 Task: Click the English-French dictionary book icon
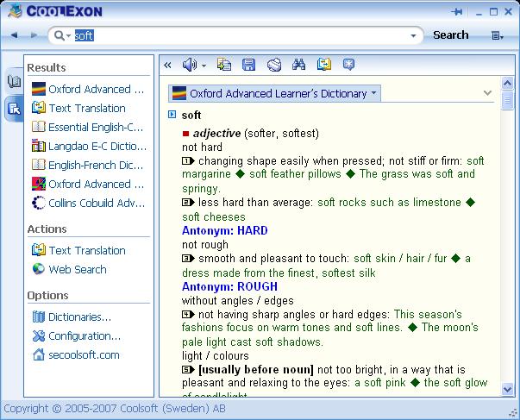pyautogui.click(x=39, y=165)
